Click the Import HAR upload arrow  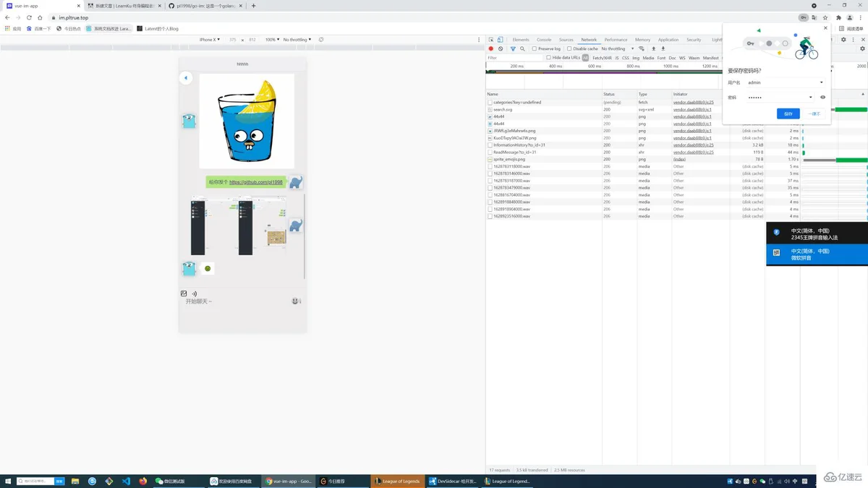tap(654, 48)
